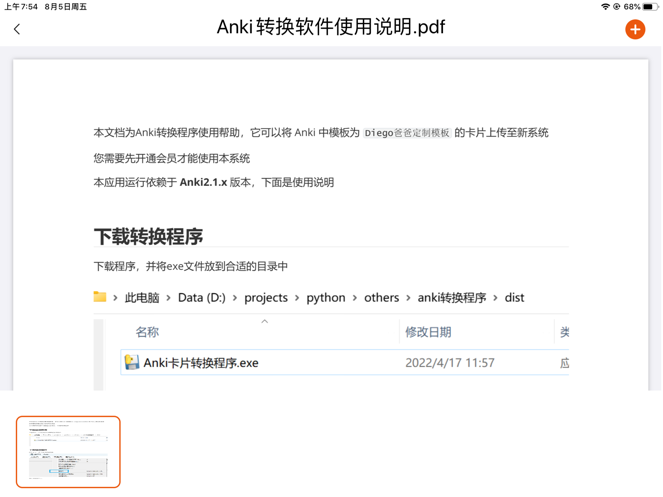Tap the date 8月5日周五 in status bar
Viewport: 663px width, 497px height.
pos(66,7)
